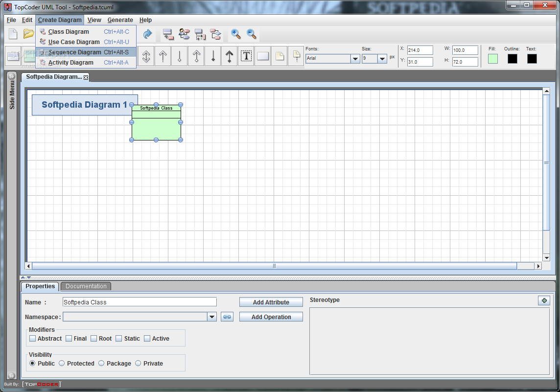
Task: Close the Softpedia Diagram tab
Action: [x=86, y=77]
